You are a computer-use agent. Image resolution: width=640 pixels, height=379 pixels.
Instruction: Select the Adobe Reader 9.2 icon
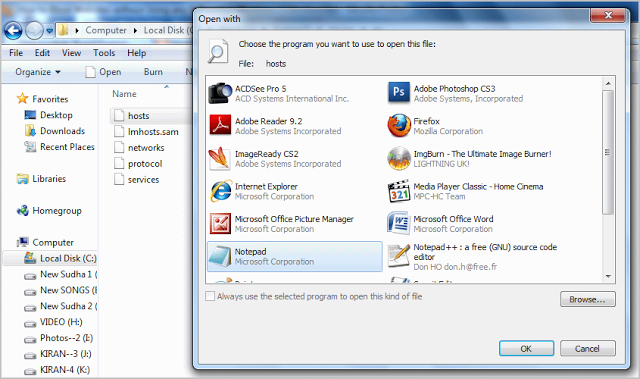(x=220, y=125)
